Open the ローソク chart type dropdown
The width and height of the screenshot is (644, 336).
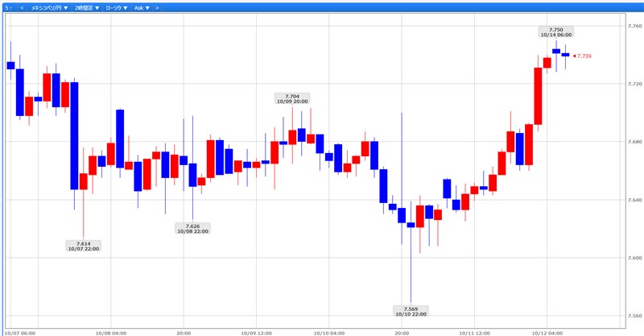(x=117, y=7)
